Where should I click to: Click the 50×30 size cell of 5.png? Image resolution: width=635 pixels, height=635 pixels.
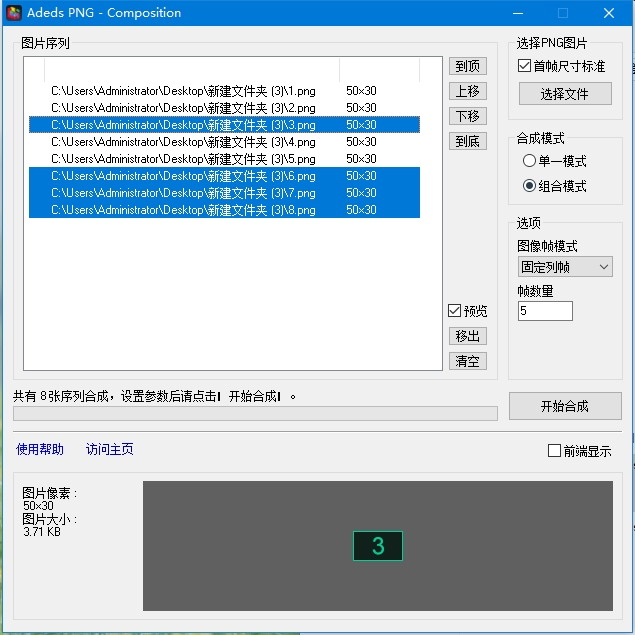[361, 159]
